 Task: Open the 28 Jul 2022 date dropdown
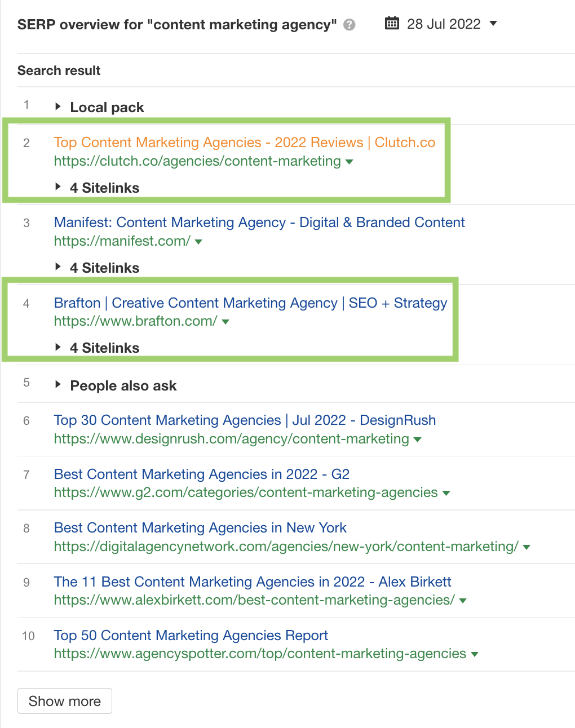pyautogui.click(x=493, y=24)
